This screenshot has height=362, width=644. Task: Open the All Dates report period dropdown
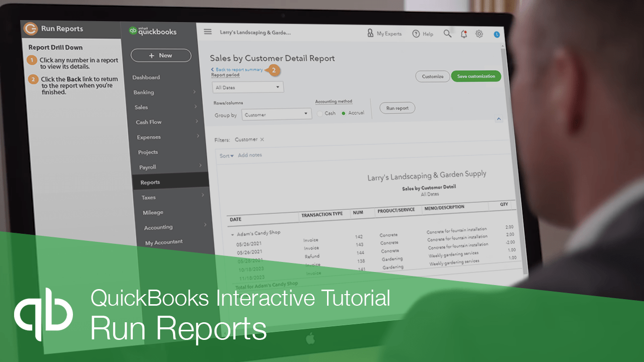coord(248,87)
